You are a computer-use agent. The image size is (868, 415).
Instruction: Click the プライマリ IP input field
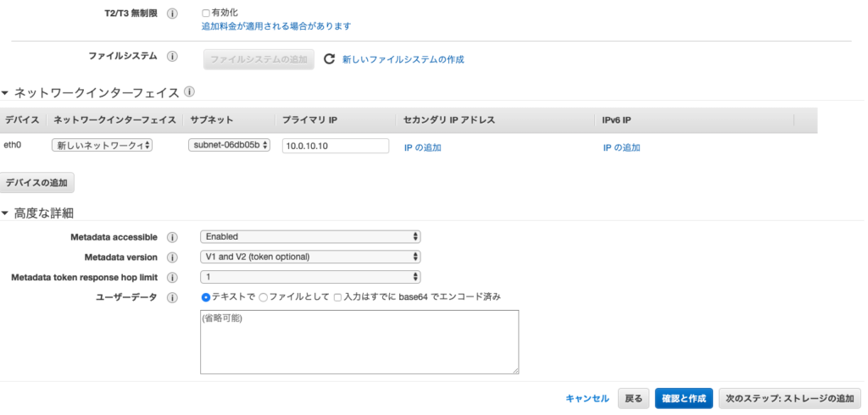(x=335, y=146)
